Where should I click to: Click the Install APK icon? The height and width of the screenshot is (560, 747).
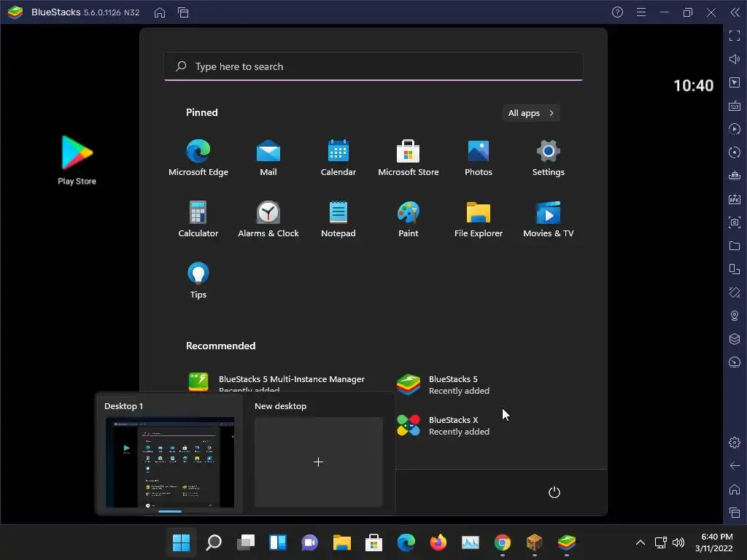[735, 199]
